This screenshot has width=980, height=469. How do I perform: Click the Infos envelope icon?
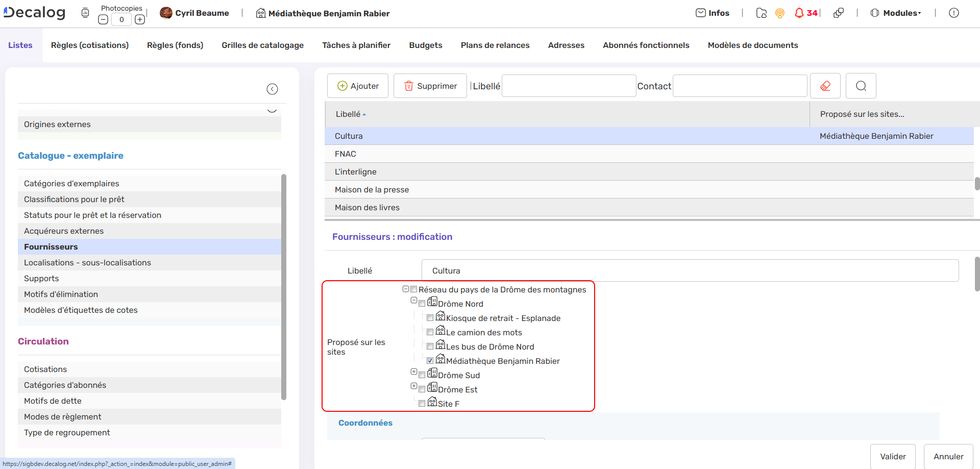point(701,13)
